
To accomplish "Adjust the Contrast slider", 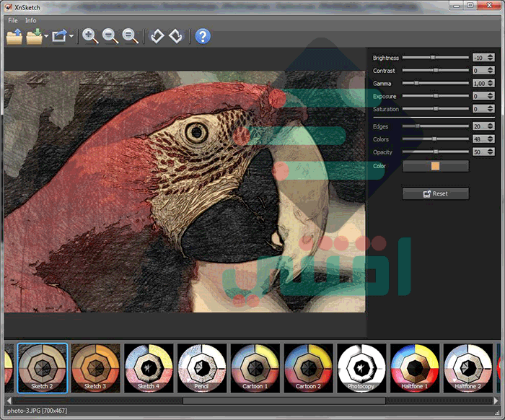I will point(436,71).
